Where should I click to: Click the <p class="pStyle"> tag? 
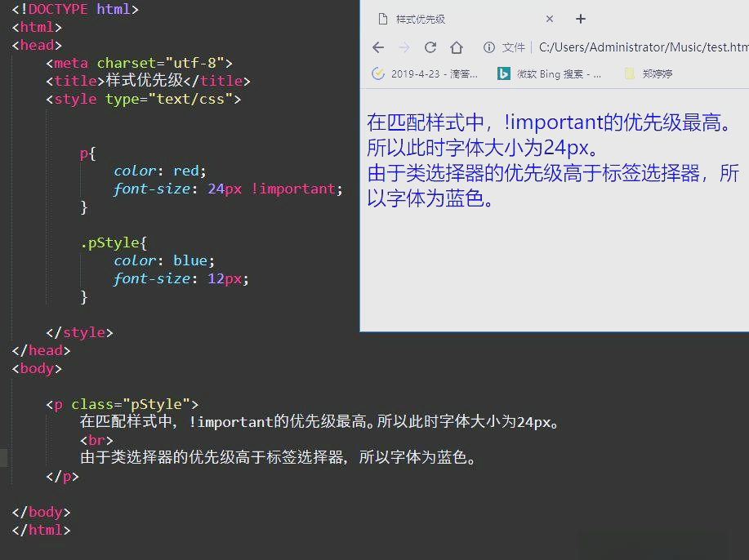click(122, 404)
